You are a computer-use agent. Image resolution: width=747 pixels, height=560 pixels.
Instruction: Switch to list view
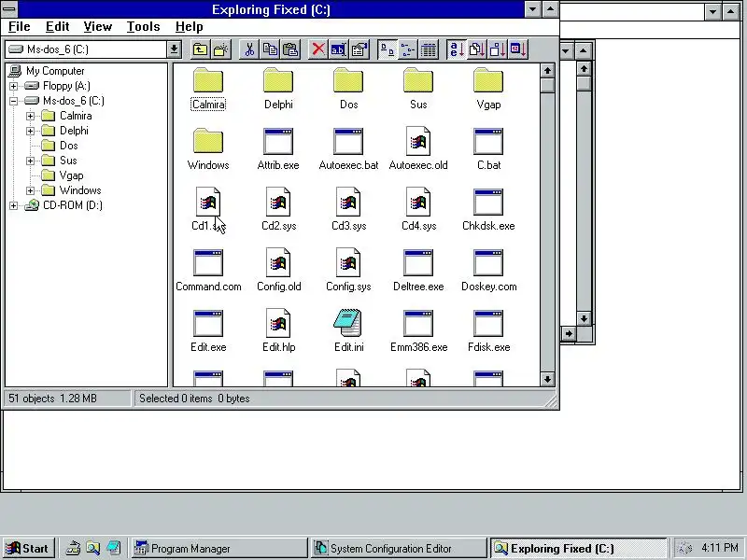tap(408, 49)
